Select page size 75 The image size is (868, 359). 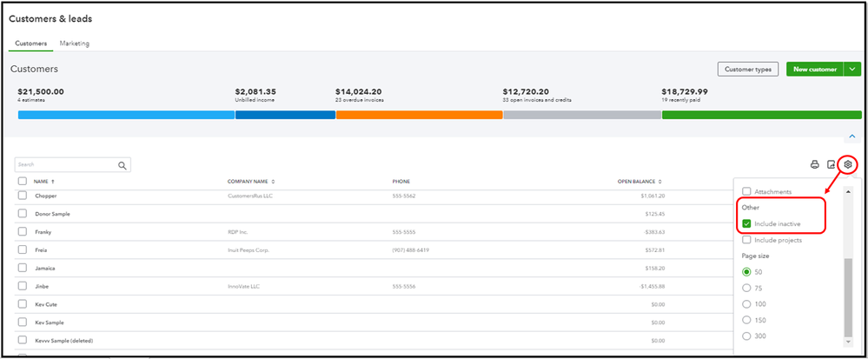tap(746, 288)
